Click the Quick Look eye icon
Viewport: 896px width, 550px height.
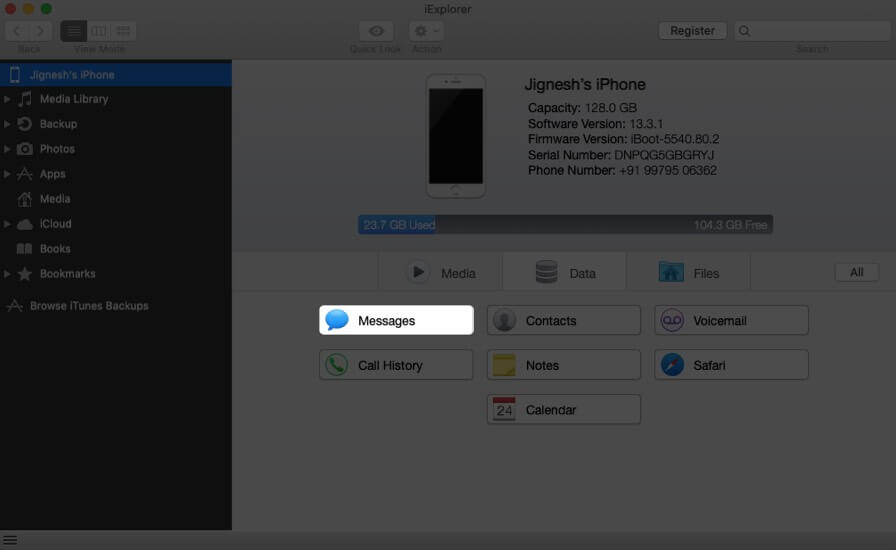376,31
